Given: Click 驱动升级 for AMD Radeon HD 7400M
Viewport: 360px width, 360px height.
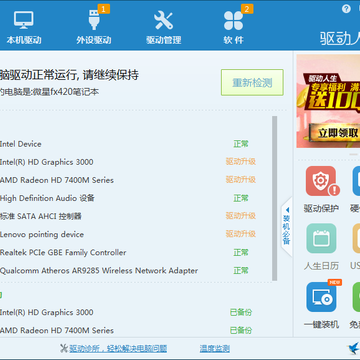Looking at the screenshot, I should (x=241, y=180).
